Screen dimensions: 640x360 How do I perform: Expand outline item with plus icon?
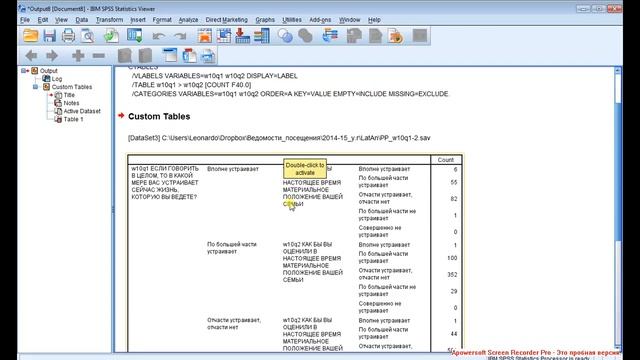coord(78,56)
